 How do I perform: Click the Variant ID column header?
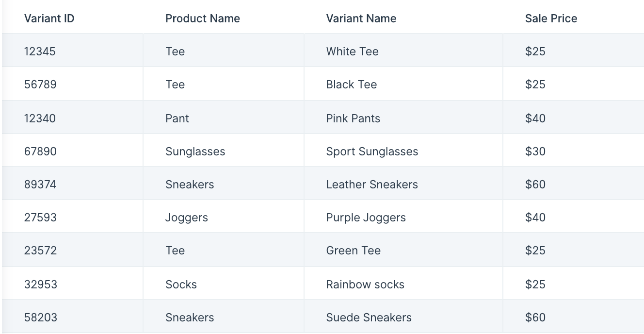click(49, 18)
